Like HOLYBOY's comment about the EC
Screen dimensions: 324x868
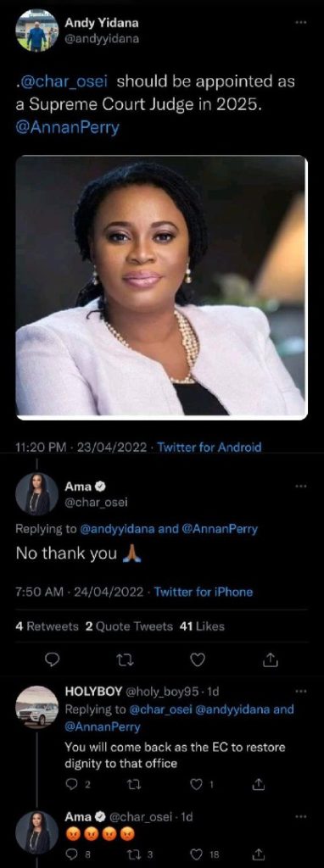click(197, 784)
